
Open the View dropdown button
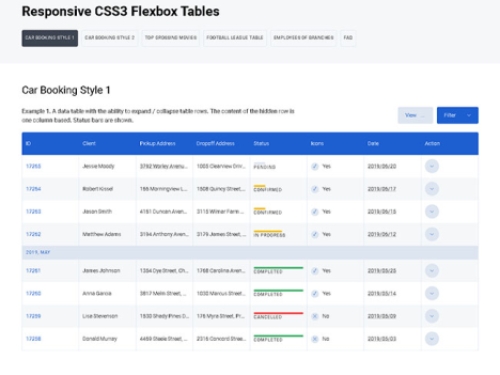coord(415,115)
